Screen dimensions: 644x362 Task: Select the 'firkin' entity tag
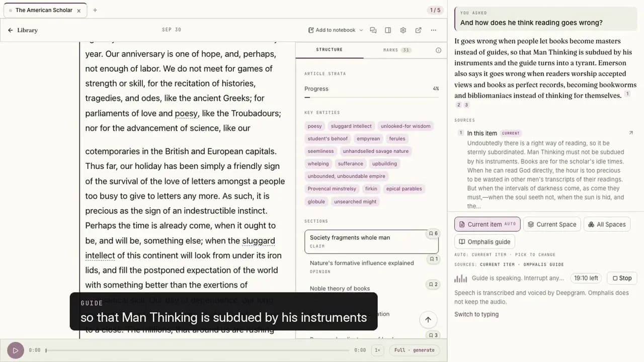click(x=371, y=189)
